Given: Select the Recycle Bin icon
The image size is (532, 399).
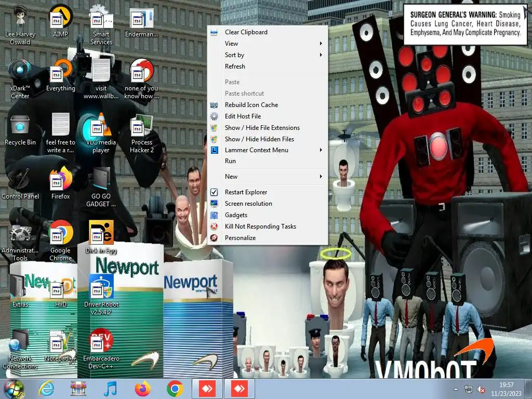Looking at the screenshot, I should click(x=20, y=130).
